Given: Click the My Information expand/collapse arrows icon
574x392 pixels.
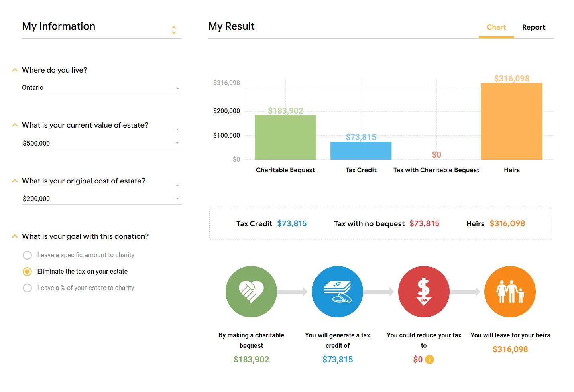Looking at the screenshot, I should (174, 30).
